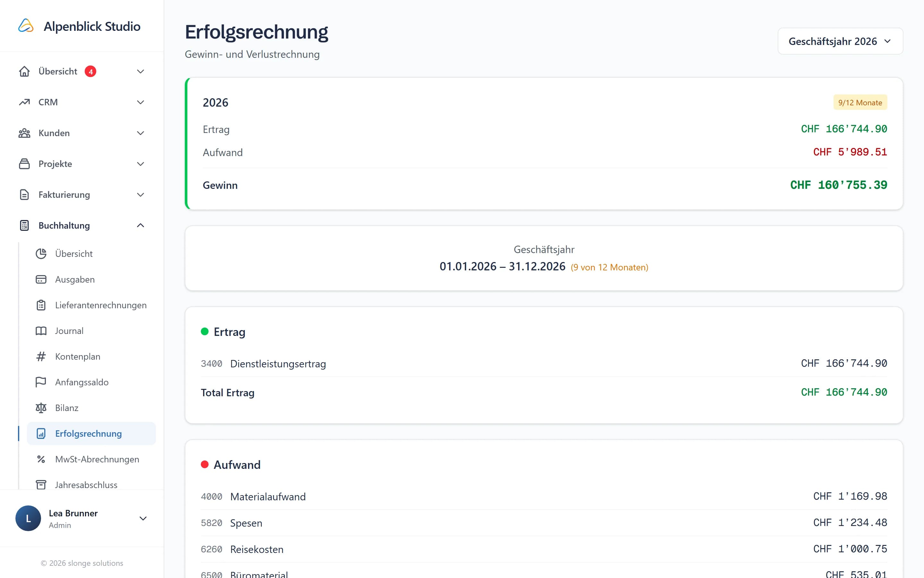Expand the Kunden section chevron
Screen dimensions: 924x578
pos(141,133)
